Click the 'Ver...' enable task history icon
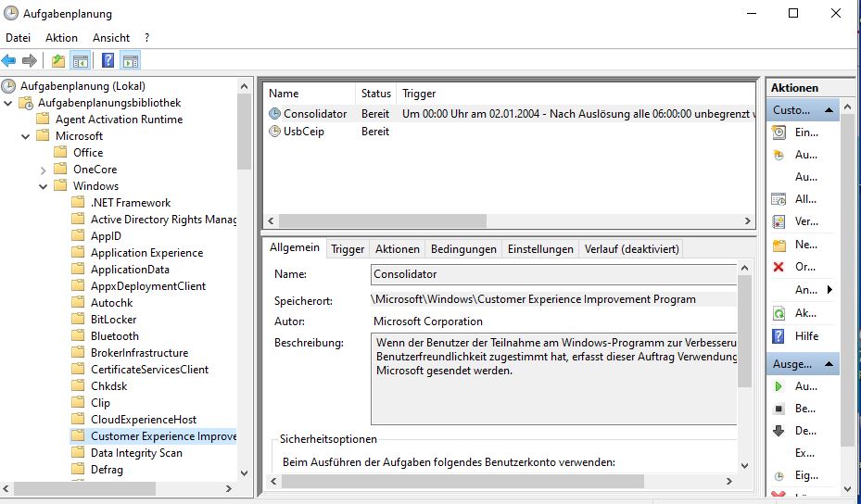This screenshot has width=861, height=504. (779, 221)
